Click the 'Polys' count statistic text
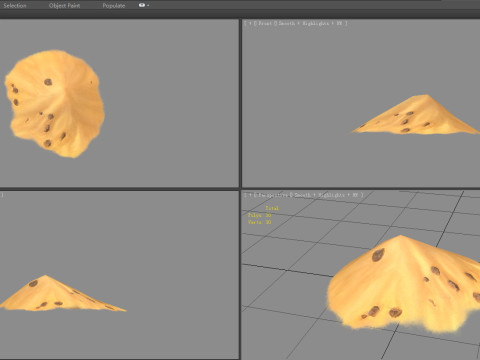Viewport: 480px width, 360px height. coord(260,215)
